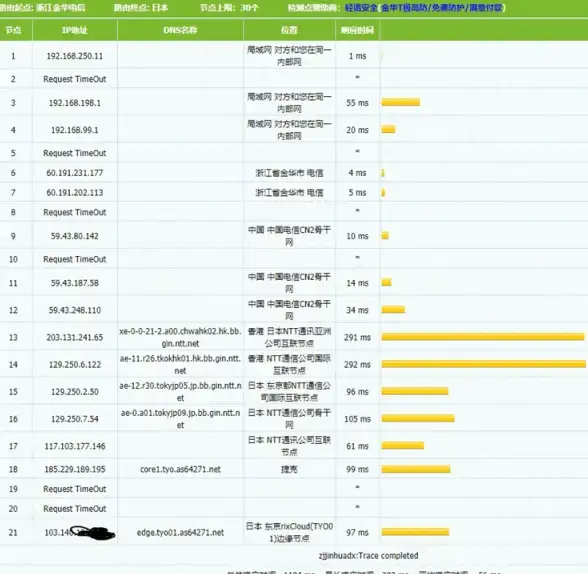Select IP address 129.250.7.54
This screenshot has width=588, height=574.
[x=75, y=419]
